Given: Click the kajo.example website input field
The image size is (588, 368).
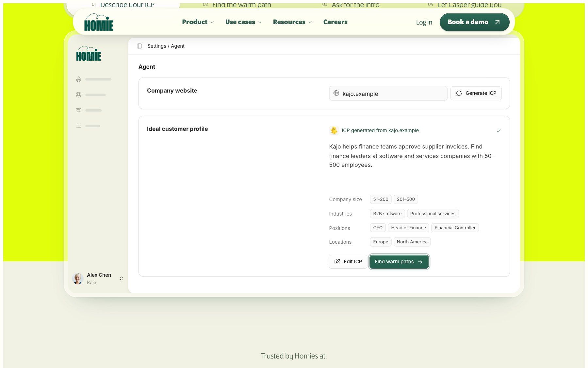Looking at the screenshot, I should pyautogui.click(x=388, y=93).
